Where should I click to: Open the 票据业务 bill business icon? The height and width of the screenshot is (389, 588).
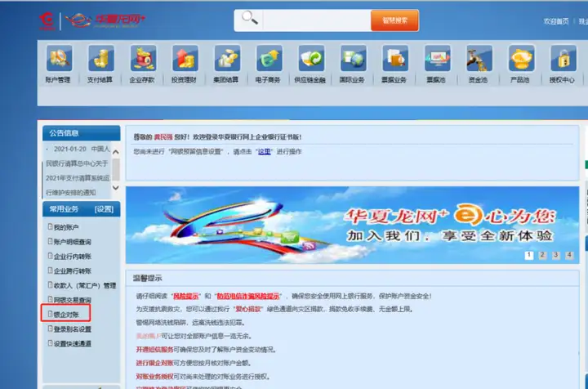(x=395, y=58)
